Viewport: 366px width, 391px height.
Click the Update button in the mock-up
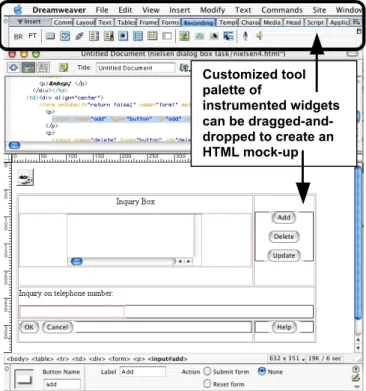tap(284, 256)
